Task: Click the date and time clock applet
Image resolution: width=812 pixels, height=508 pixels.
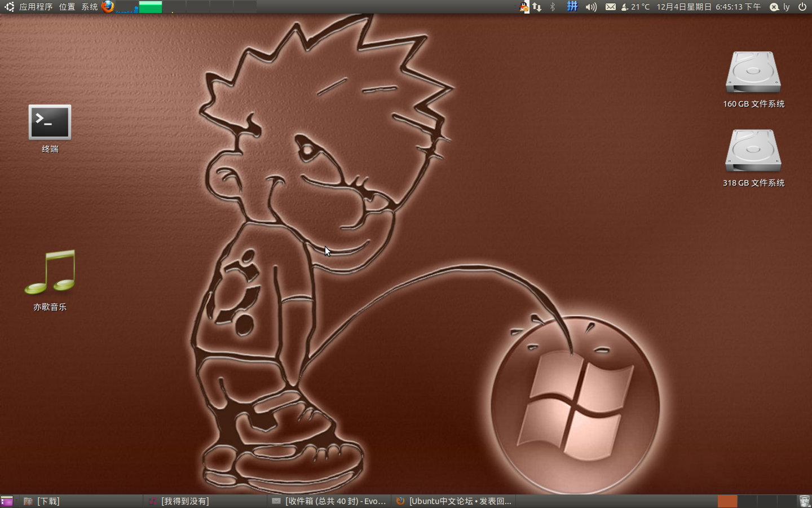Action: [708, 7]
